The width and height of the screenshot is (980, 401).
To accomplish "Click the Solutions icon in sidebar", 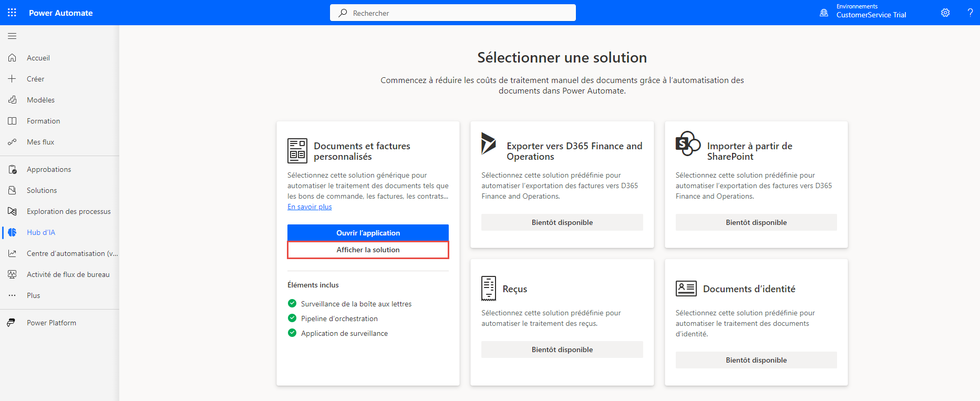I will point(12,190).
